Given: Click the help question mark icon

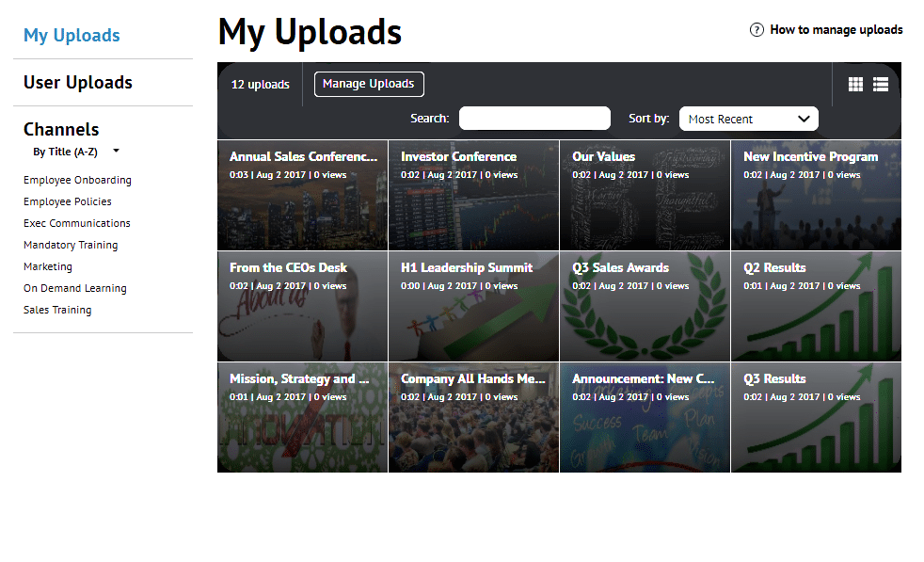Looking at the screenshot, I should click(757, 29).
